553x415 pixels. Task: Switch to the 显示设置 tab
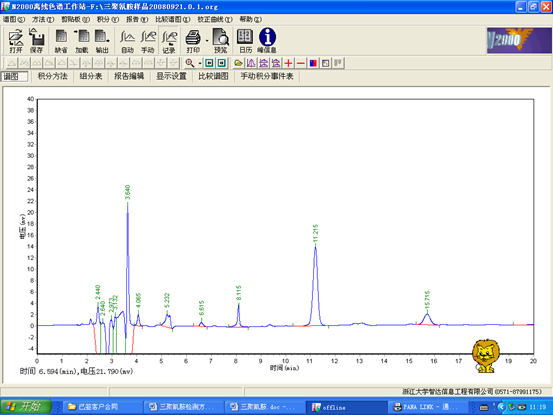[171, 76]
